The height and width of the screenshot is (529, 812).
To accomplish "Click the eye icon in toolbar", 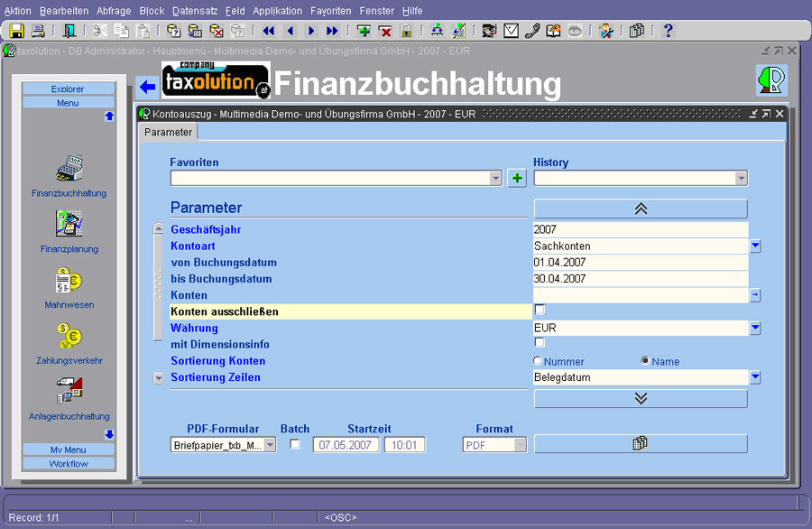I will click(x=575, y=31).
